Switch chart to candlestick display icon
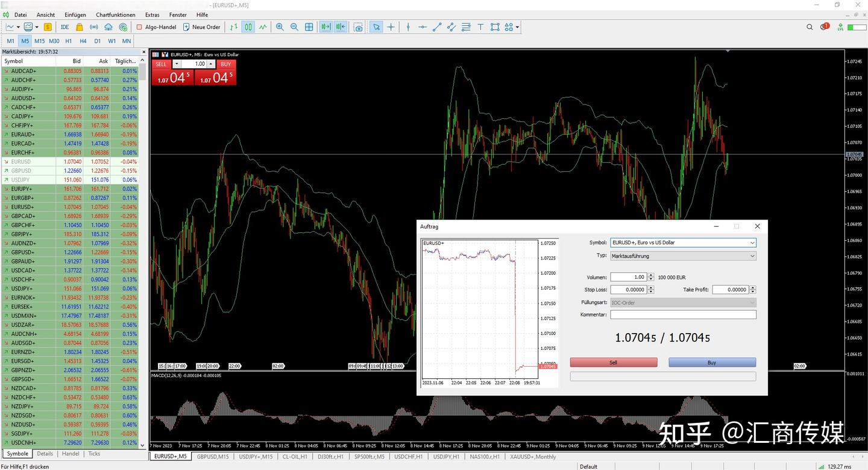 247,27
